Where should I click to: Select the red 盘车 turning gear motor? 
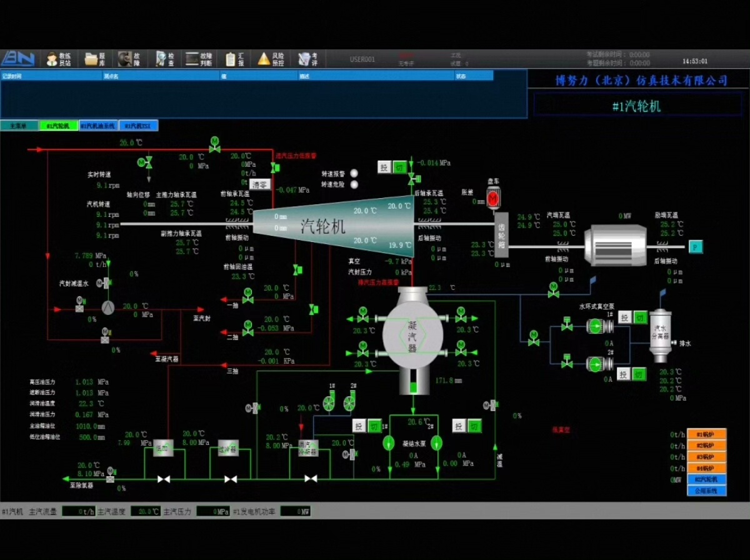[x=493, y=198]
